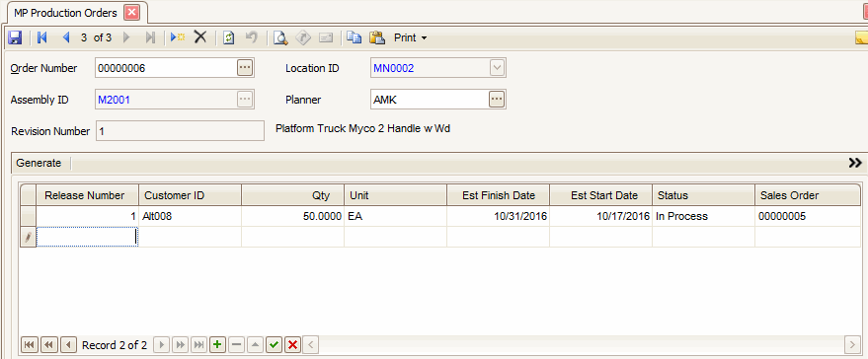The height and width of the screenshot is (359, 868).
Task: Click the Copy icon in toolbar
Action: click(354, 37)
